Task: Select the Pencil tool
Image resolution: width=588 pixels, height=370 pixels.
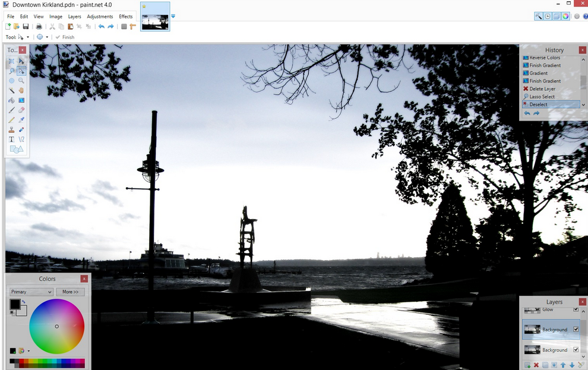Action: pos(12,119)
